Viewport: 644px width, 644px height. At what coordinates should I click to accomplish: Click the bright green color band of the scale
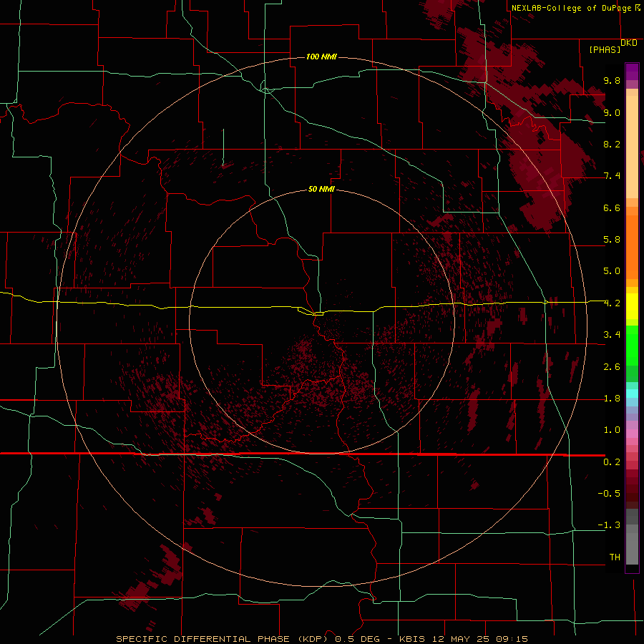point(632,345)
